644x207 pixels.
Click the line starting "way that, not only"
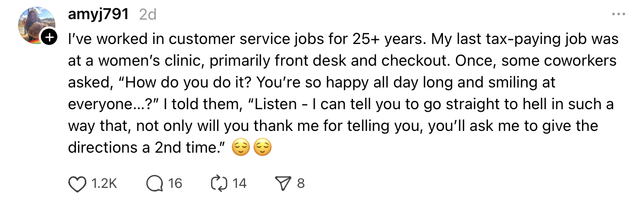[333, 126]
